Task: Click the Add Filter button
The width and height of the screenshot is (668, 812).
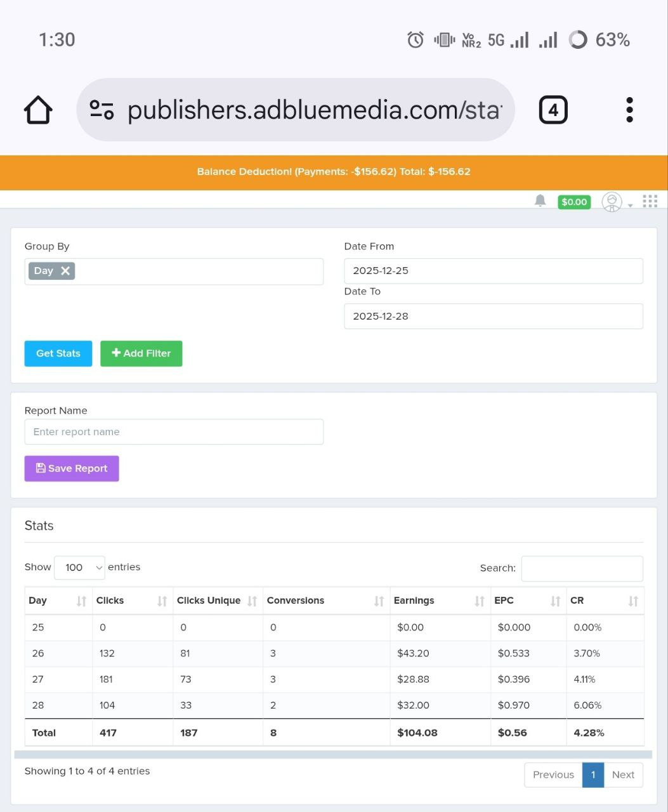Action: click(x=141, y=353)
